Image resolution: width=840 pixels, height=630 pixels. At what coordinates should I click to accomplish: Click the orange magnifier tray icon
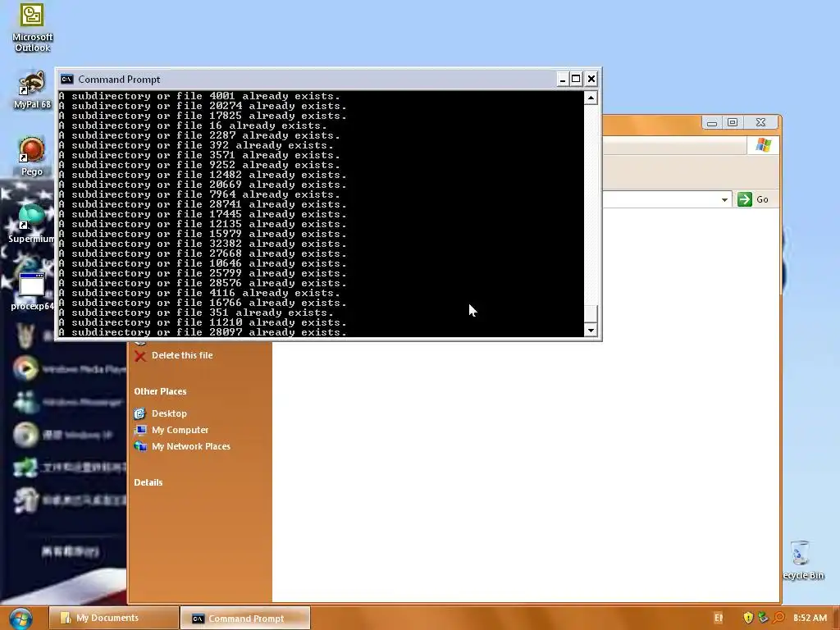point(779,618)
